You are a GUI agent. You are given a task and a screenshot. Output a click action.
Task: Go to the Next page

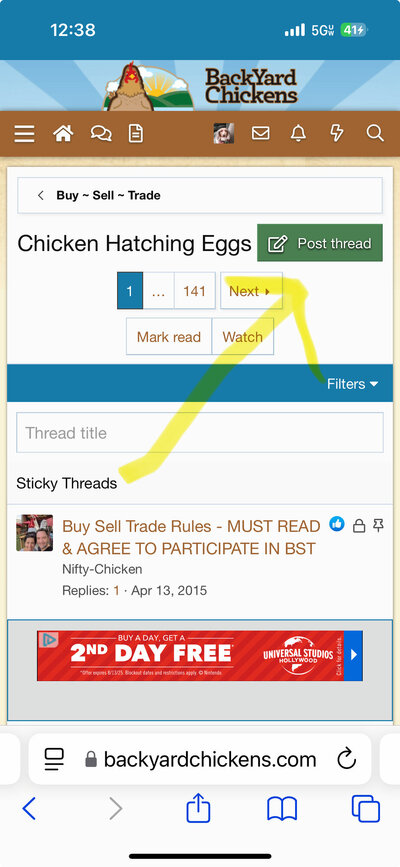coord(251,291)
